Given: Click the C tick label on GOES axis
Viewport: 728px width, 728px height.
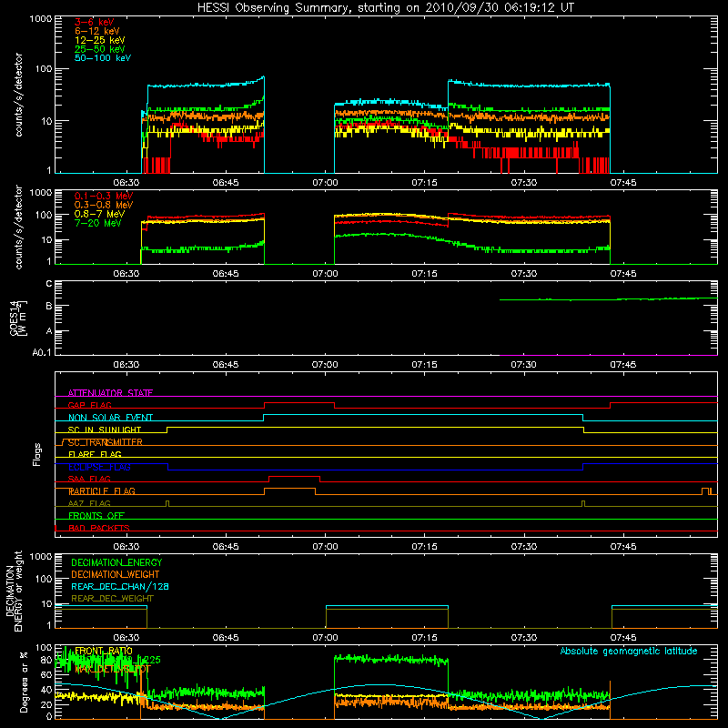Looking at the screenshot, I should pos(49,283).
